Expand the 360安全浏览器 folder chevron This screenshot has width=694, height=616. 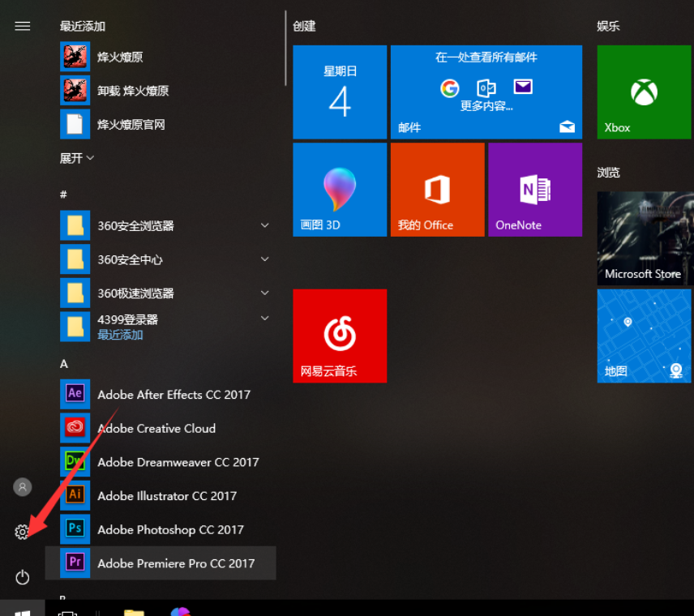[264, 225]
